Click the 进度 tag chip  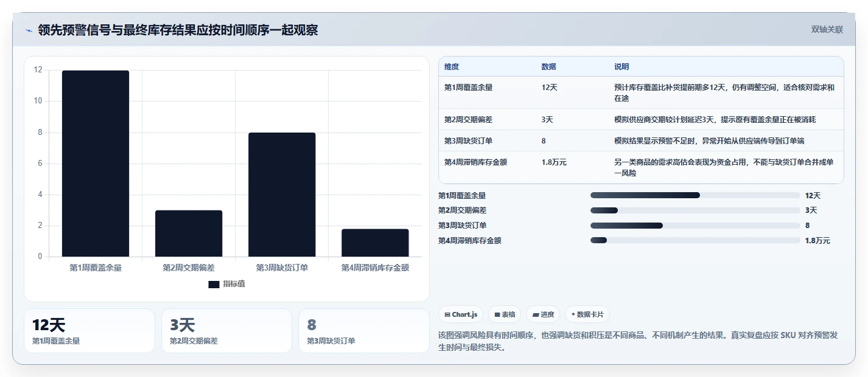coord(543,314)
